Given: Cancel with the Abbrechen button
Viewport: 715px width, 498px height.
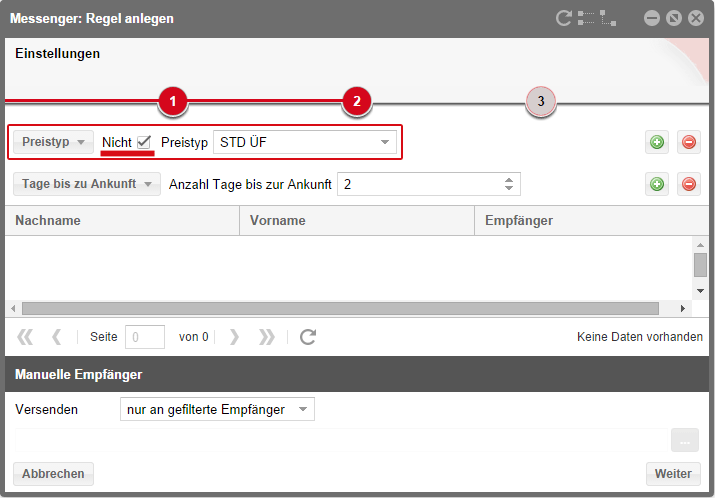Looking at the screenshot, I should point(52,473).
